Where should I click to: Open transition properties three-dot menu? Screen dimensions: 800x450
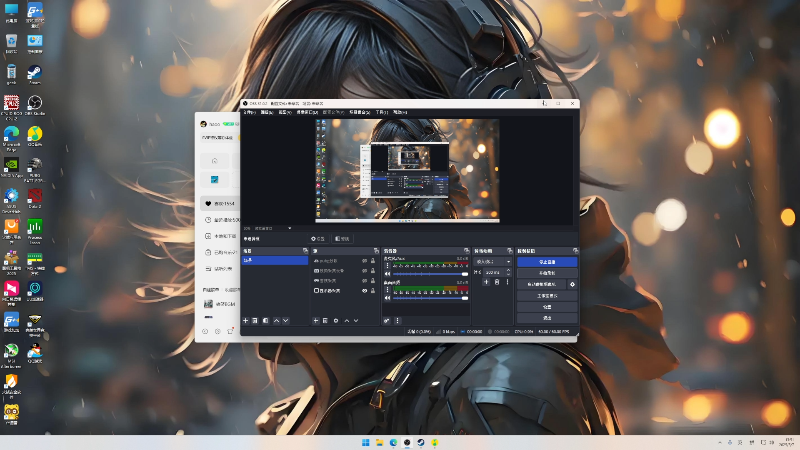click(507, 282)
